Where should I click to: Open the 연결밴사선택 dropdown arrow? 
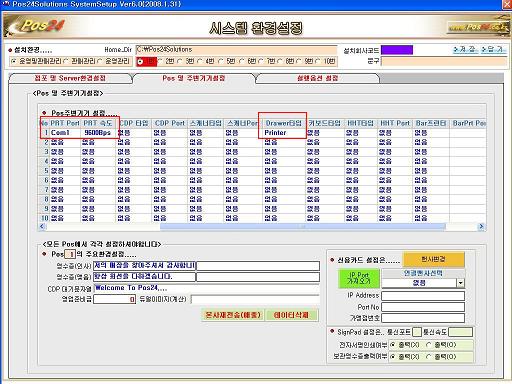click(x=460, y=283)
